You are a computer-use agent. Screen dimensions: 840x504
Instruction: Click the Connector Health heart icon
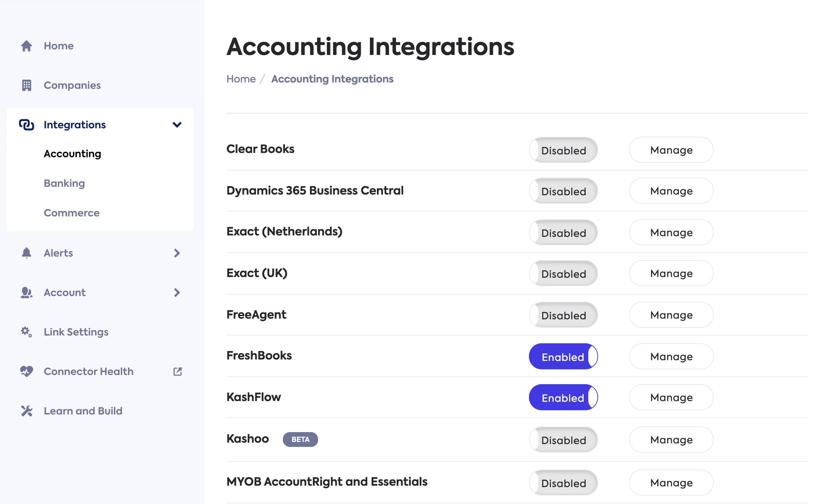click(26, 371)
